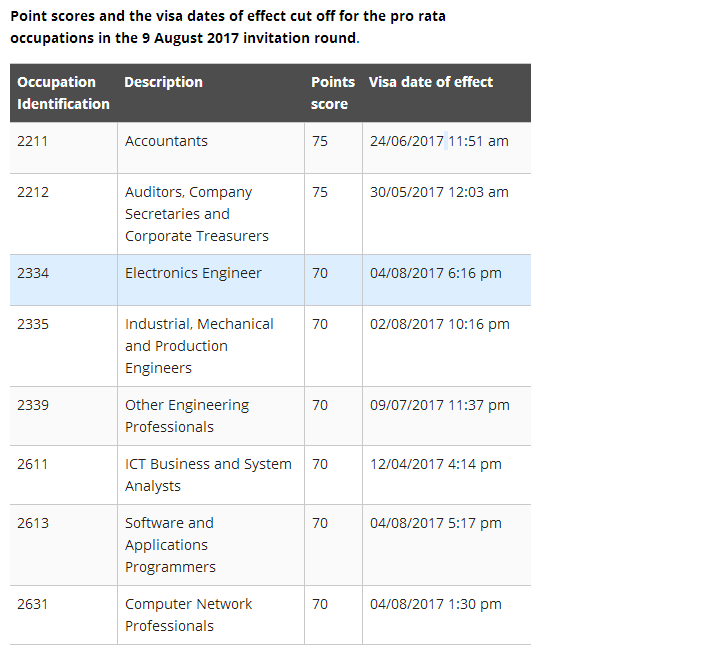Click occupation ID 2334
The image size is (720, 646).
click(32, 273)
